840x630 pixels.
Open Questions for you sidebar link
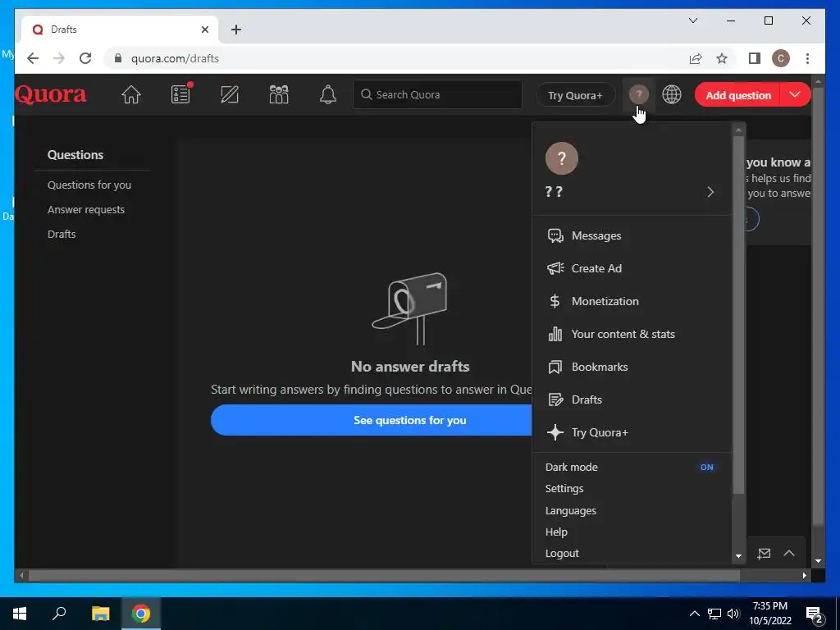click(x=89, y=185)
